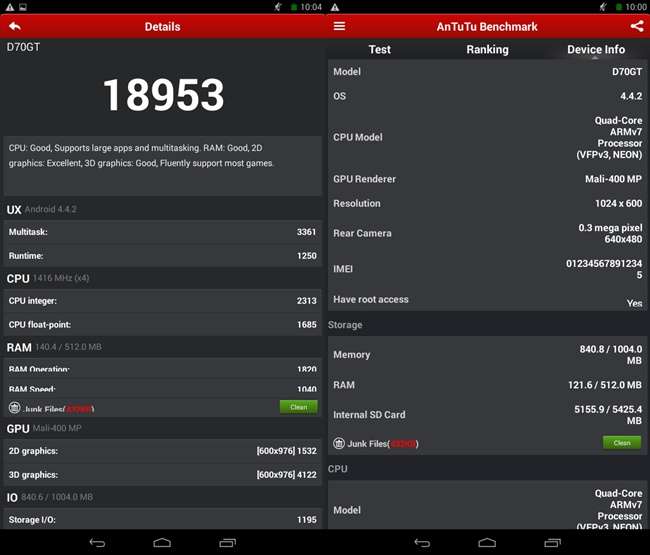Tap the IO 840.6 / 1004.0 MB heading
The height and width of the screenshot is (555, 650).
coord(49,497)
